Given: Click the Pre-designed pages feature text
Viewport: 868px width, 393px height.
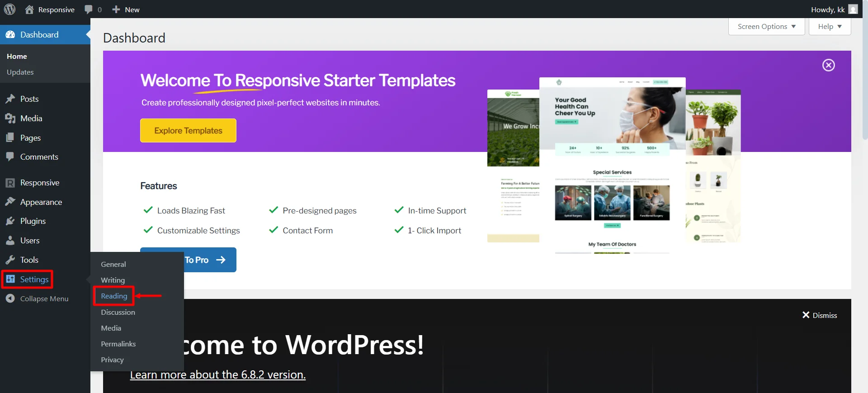Looking at the screenshot, I should click(320, 211).
